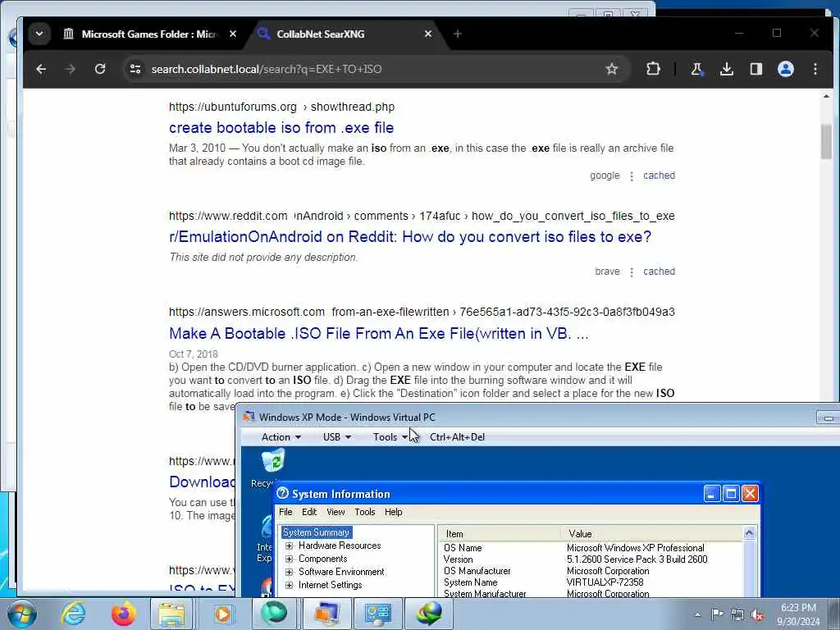
Task: Open the browser downloads icon
Action: [x=727, y=69]
